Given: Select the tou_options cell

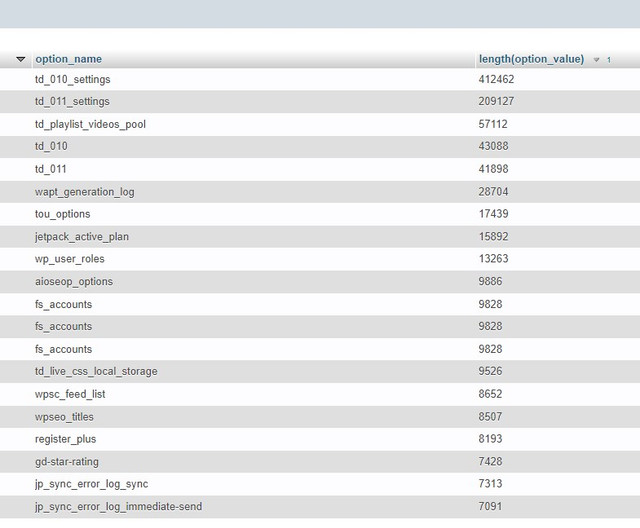Looking at the screenshot, I should pyautogui.click(x=62, y=214).
